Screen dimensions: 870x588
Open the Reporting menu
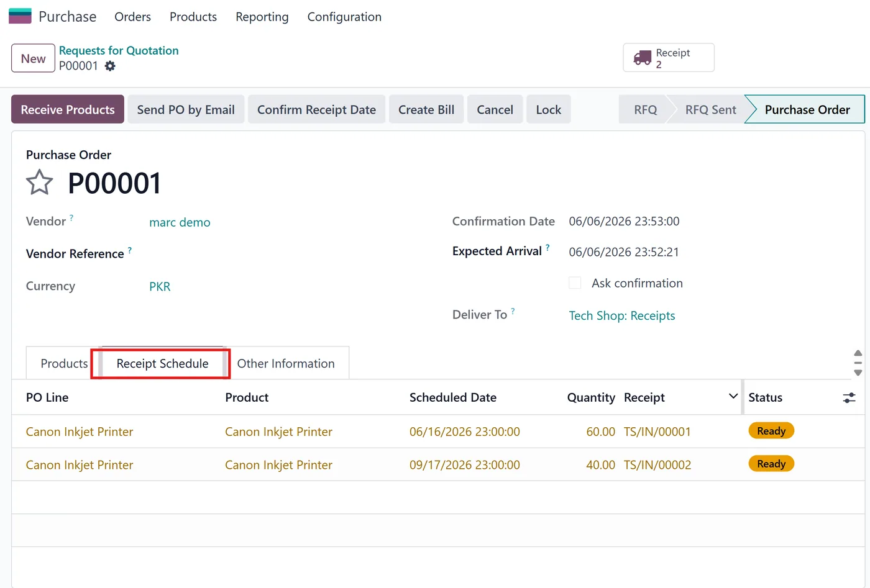click(262, 17)
